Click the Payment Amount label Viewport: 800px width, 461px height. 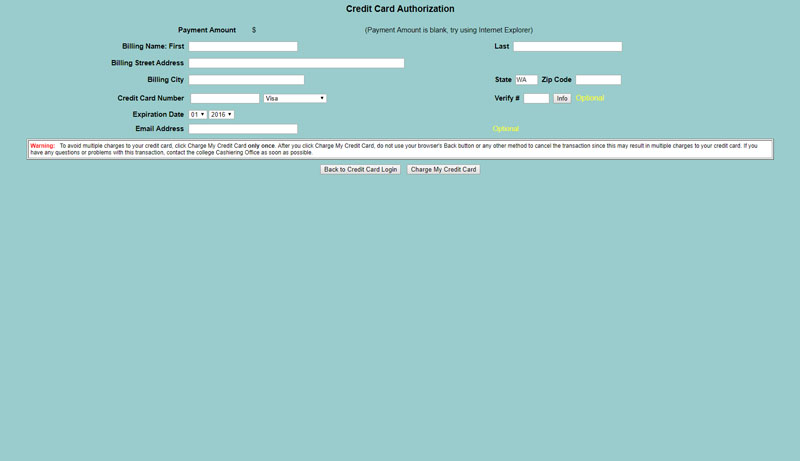click(207, 30)
